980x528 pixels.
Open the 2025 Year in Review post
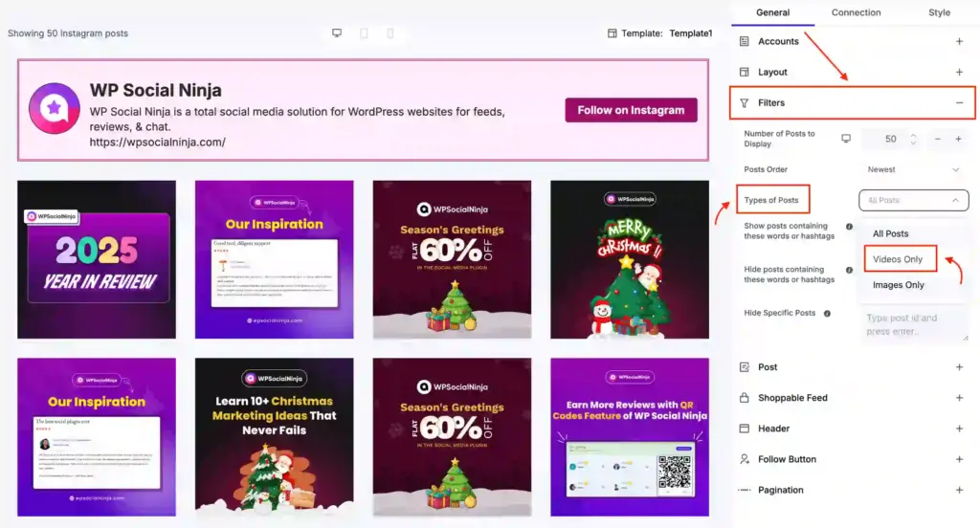97,260
